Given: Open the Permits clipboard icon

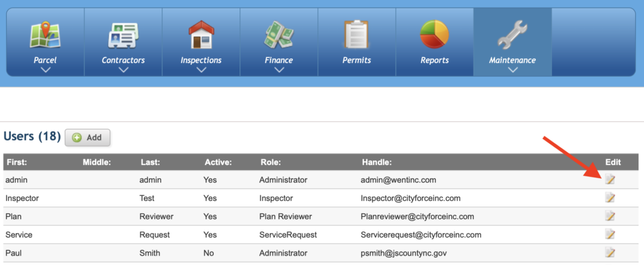Looking at the screenshot, I should [357, 35].
